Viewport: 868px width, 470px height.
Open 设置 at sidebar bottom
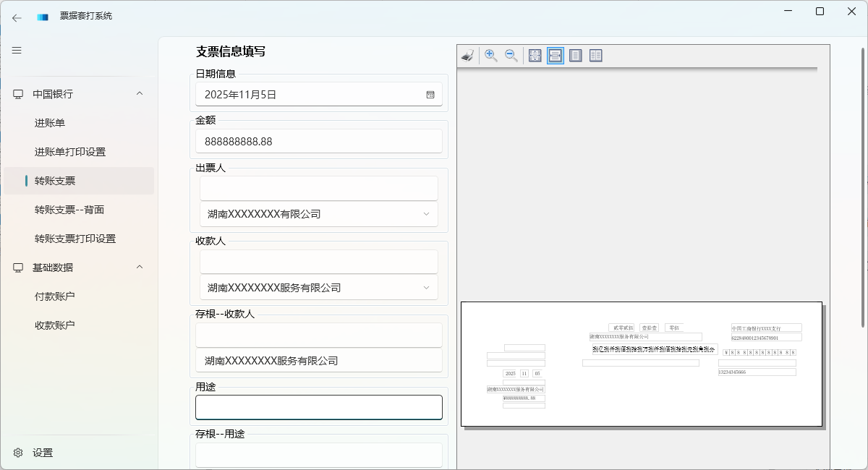click(x=79, y=453)
